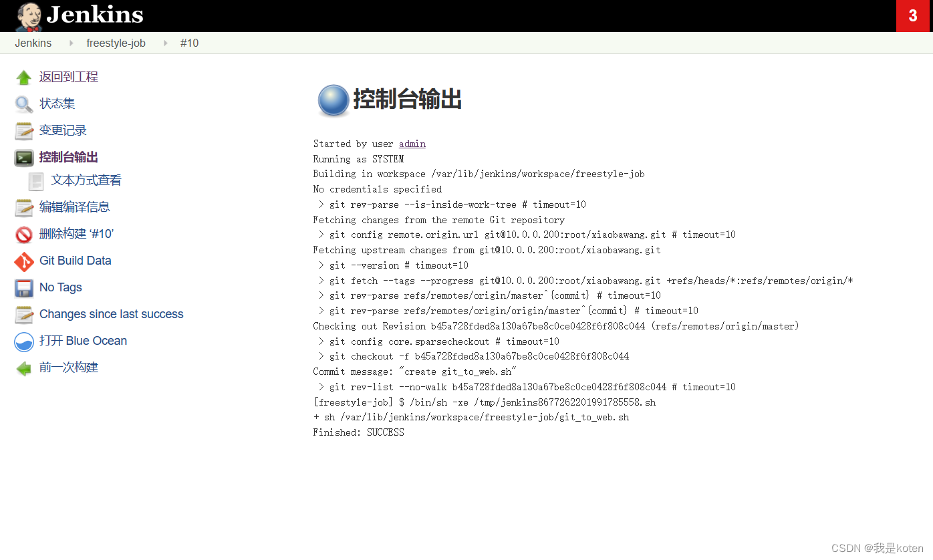This screenshot has height=560, width=933.
Task: Click the '+ sh /var/lib/jenkins' script line
Action: coord(471,417)
